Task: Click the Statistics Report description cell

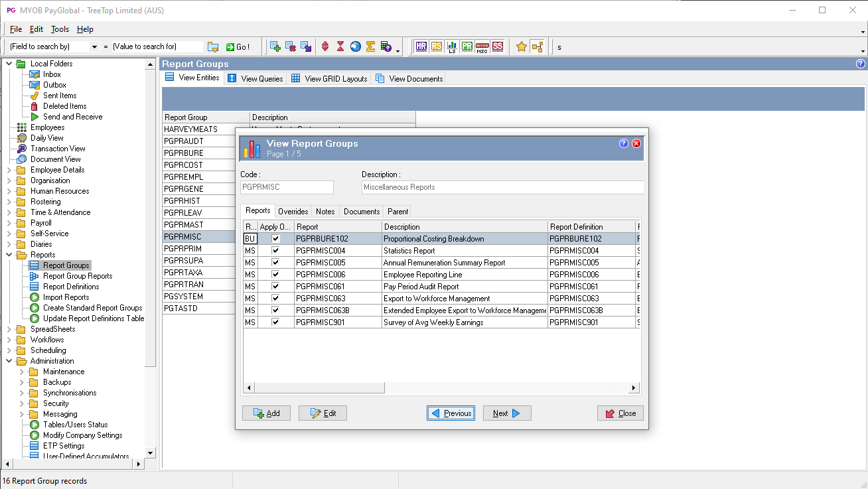Action: click(465, 251)
